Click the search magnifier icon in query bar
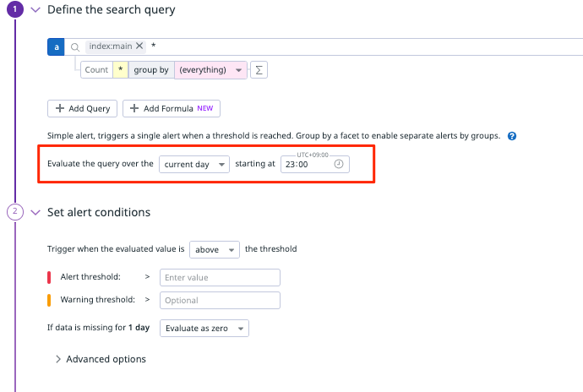 (x=75, y=47)
